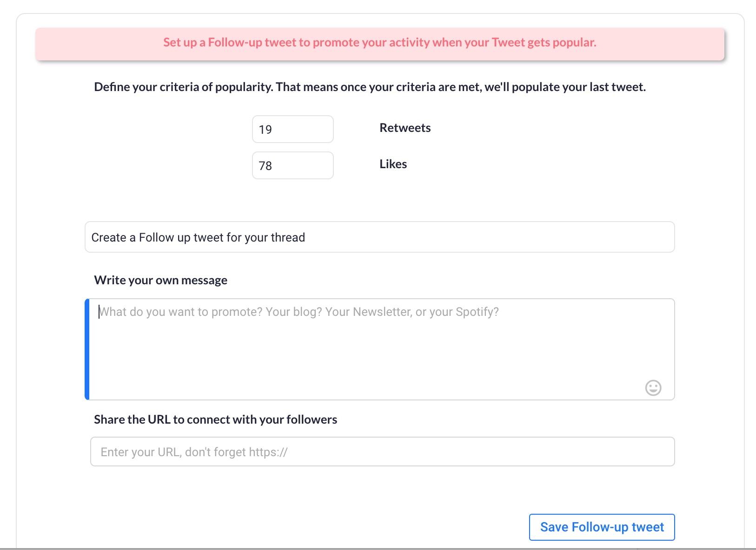
Task: Select the 'What do you want to promote' placeholder
Action: tap(299, 312)
